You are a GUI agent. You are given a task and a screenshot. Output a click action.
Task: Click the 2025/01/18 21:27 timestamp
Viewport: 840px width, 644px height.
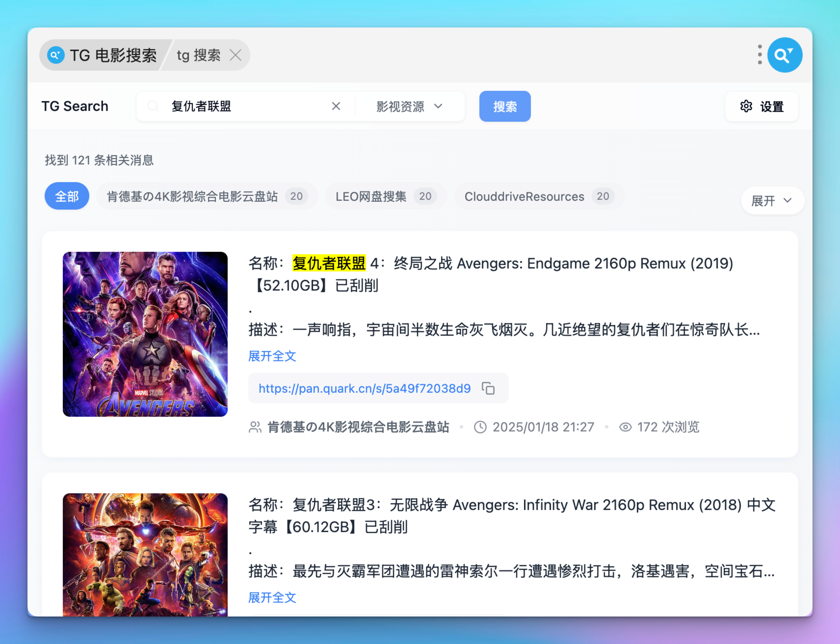543,427
